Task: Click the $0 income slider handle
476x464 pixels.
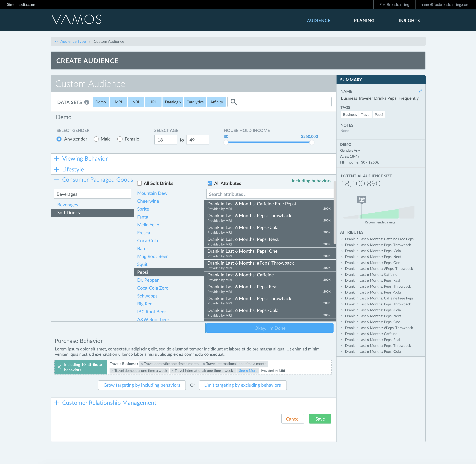Action: coord(226,142)
